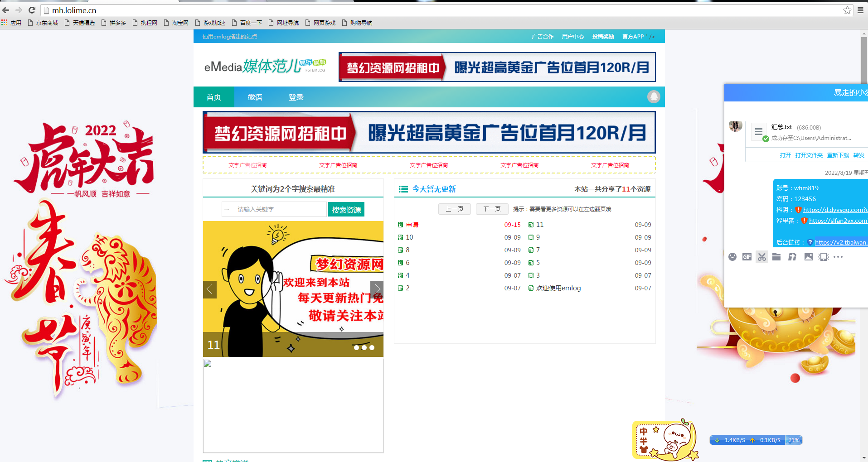The height and width of the screenshot is (462, 868).
Task: Open the browser menu via the hamburger icon
Action: [860, 10]
